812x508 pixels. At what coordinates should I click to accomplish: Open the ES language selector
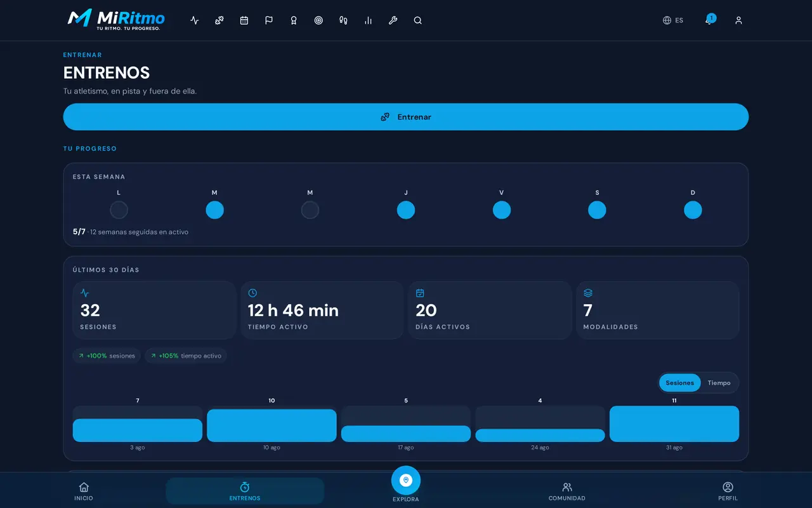click(x=673, y=20)
